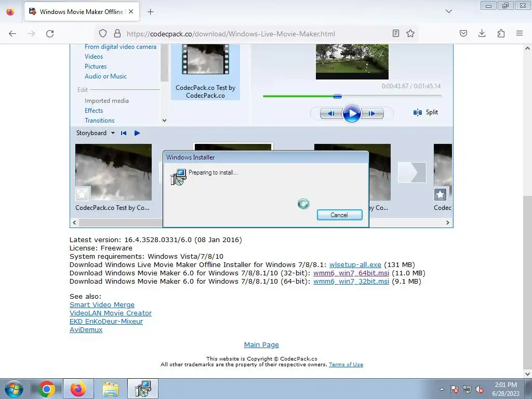The height and width of the screenshot is (399, 532).
Task: Click the Videos import link
Action: tap(94, 57)
